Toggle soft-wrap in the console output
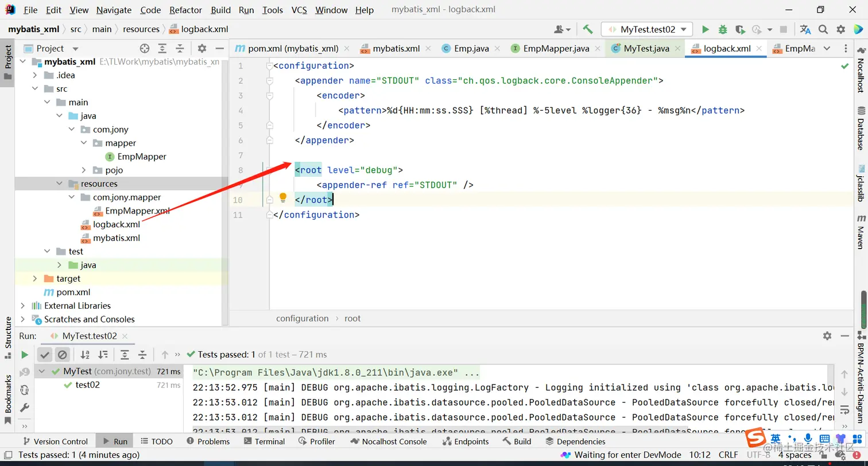The width and height of the screenshot is (868, 466). [844, 409]
